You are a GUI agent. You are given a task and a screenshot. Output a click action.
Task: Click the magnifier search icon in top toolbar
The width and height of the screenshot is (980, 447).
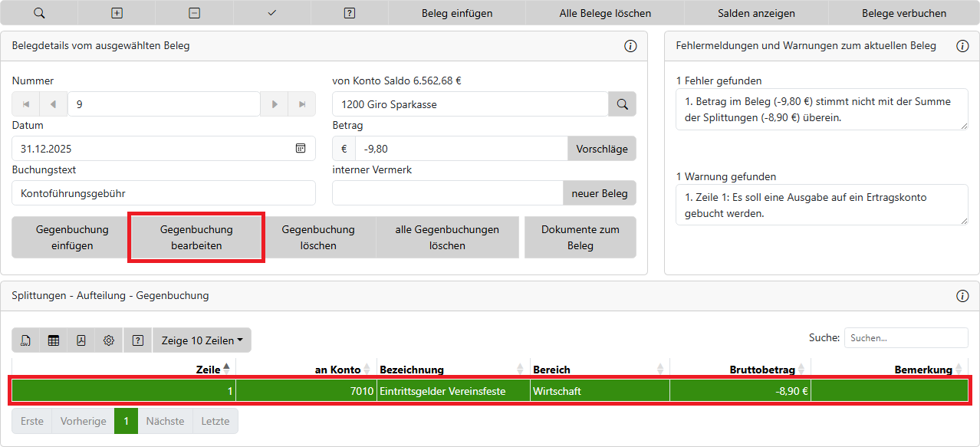coord(39,13)
